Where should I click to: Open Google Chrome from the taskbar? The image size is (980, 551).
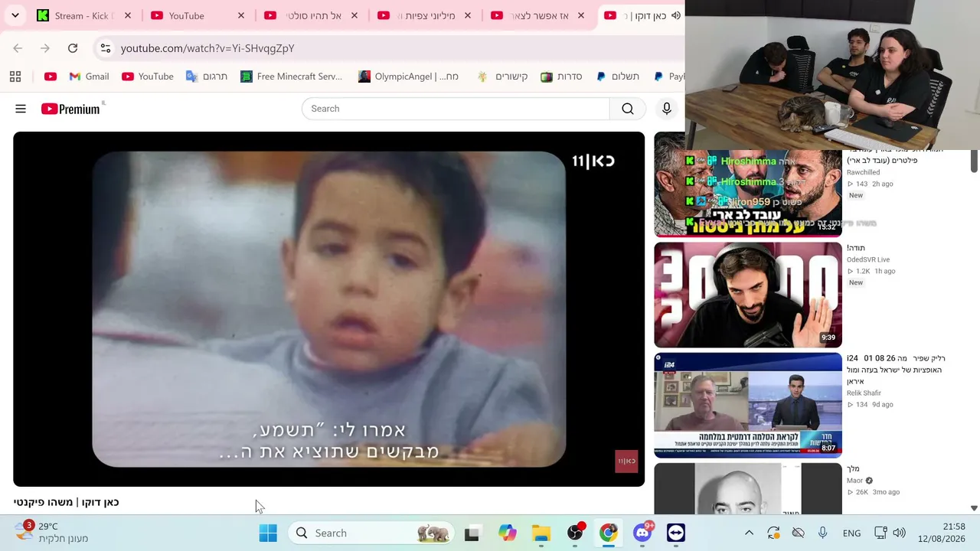(609, 533)
